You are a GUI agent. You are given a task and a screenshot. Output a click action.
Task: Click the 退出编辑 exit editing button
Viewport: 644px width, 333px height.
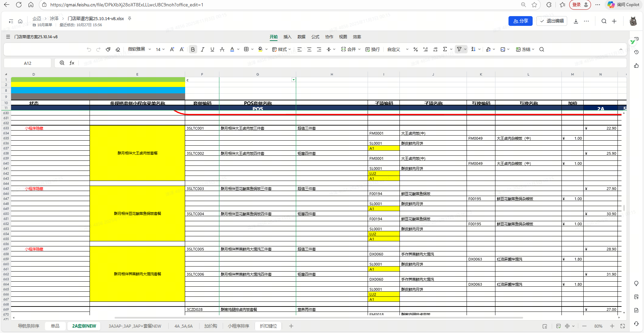(552, 21)
